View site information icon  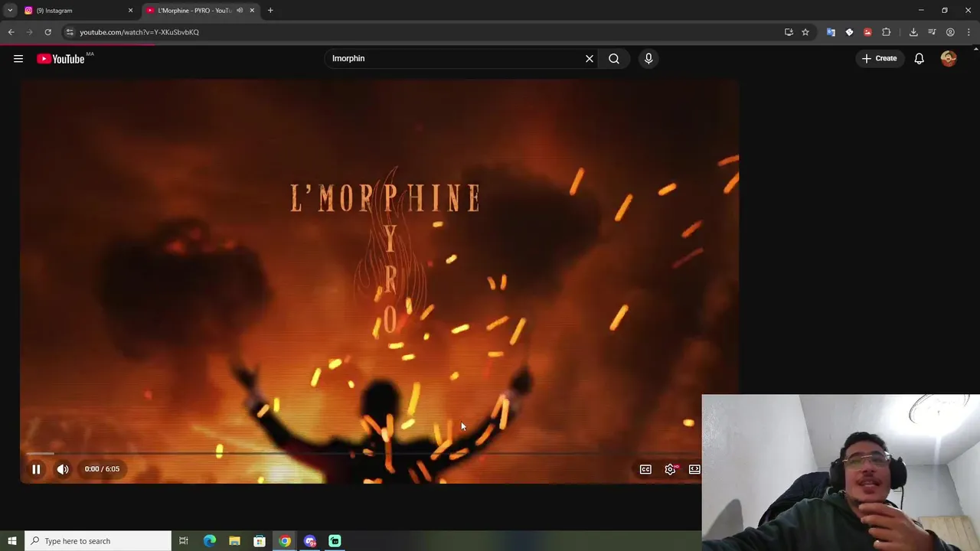(70, 32)
